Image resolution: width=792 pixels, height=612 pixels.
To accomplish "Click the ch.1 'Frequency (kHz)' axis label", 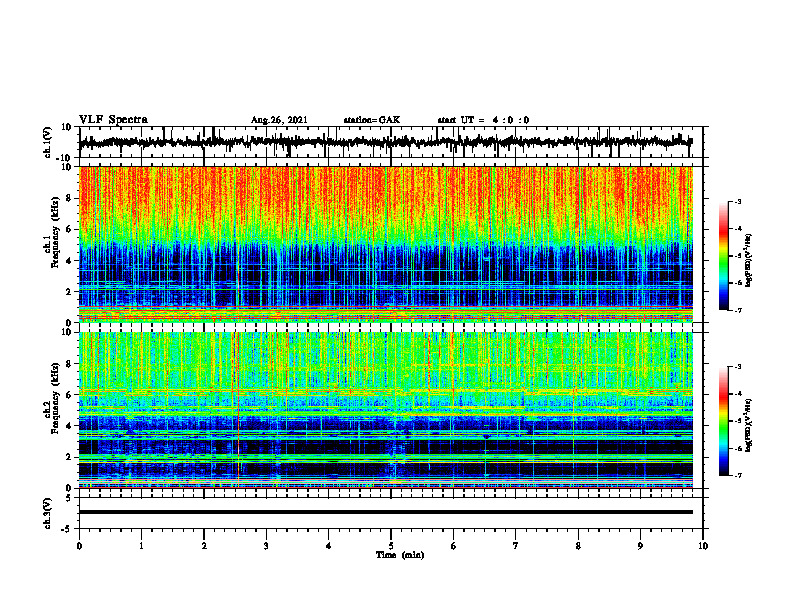I will tap(55, 232).
